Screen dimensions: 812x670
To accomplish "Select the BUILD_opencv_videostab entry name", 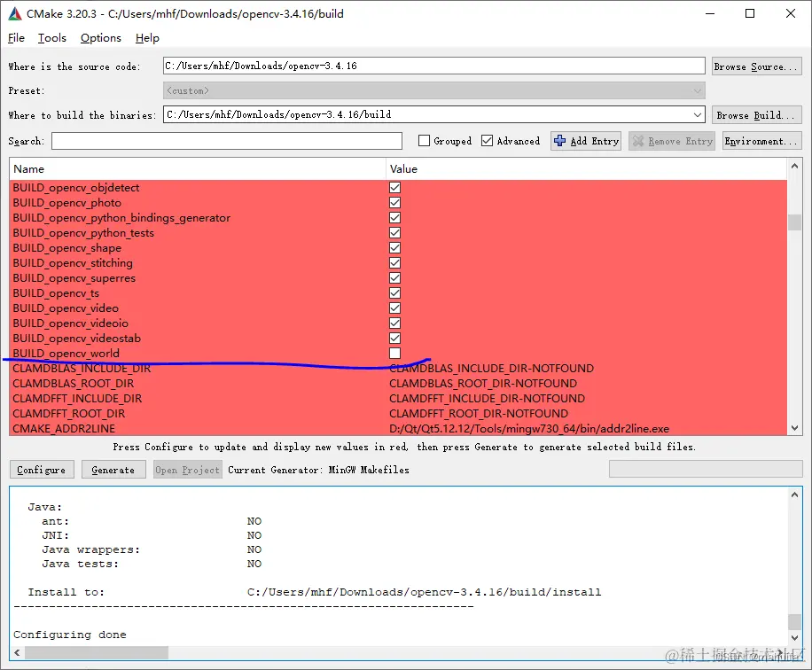I will 76,339.
